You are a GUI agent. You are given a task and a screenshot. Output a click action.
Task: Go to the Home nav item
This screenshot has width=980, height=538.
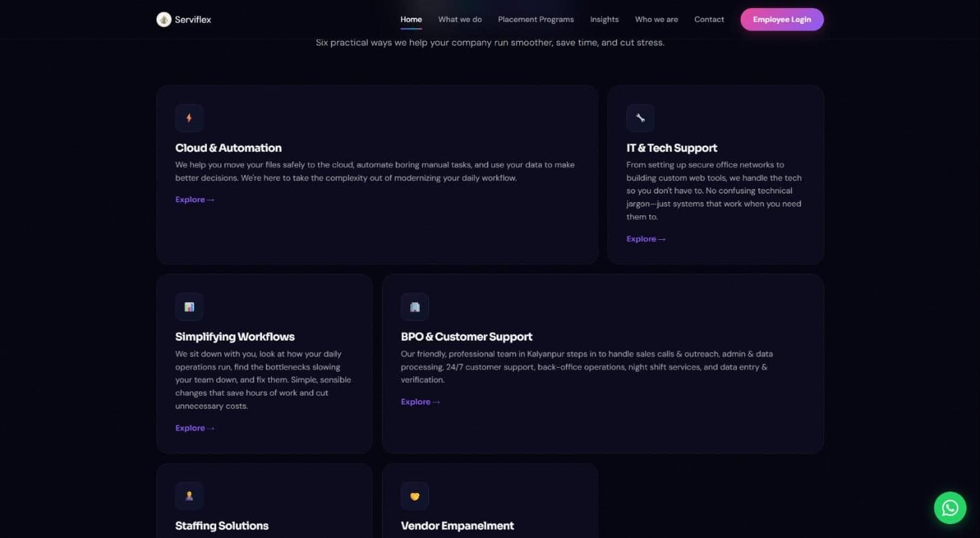pyautogui.click(x=411, y=19)
